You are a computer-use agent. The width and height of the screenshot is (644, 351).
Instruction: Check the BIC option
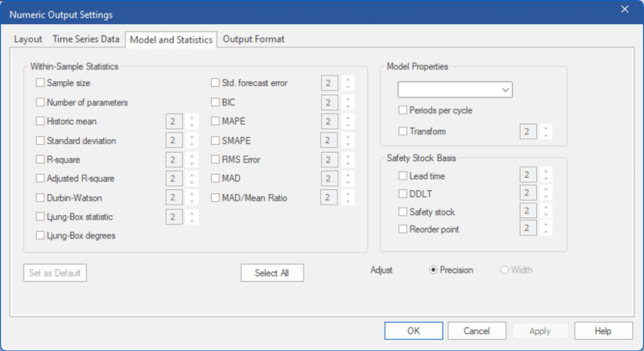[x=215, y=102]
